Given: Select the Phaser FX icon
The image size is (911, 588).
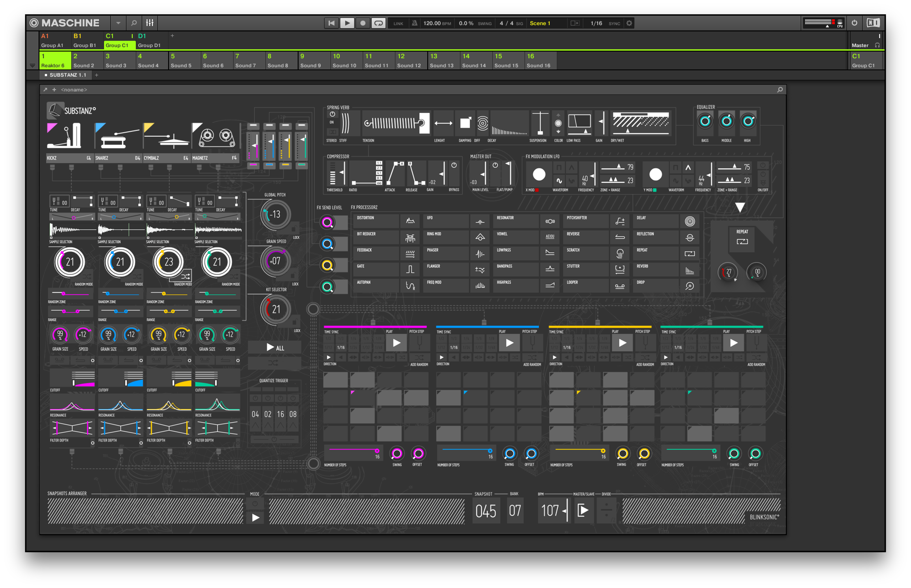Looking at the screenshot, I should point(480,253).
